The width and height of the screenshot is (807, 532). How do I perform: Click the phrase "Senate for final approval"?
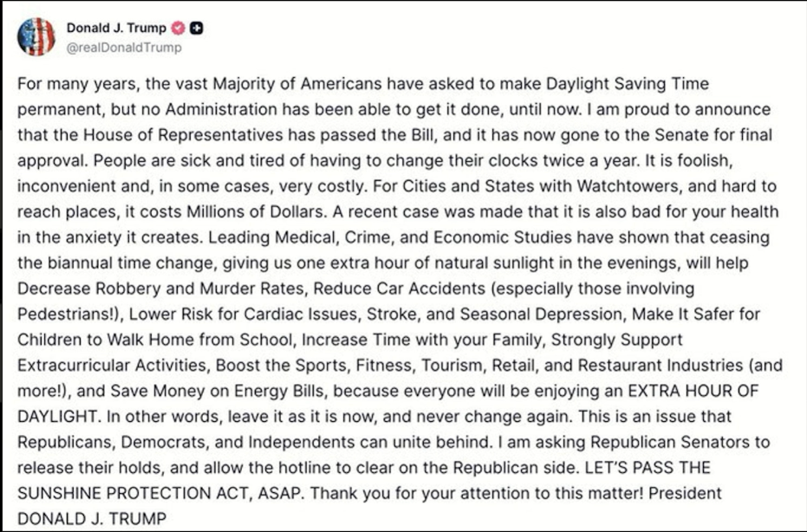(x=714, y=135)
